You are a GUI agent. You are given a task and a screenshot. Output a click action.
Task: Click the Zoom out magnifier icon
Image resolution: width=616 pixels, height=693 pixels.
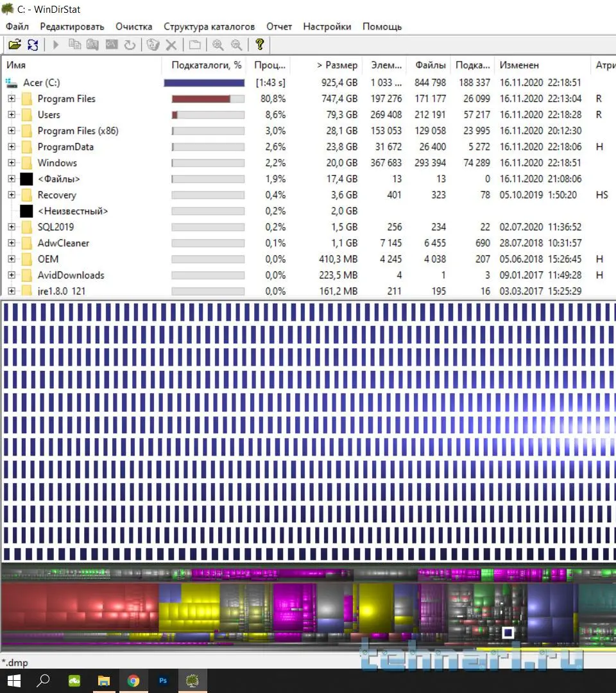tap(236, 45)
